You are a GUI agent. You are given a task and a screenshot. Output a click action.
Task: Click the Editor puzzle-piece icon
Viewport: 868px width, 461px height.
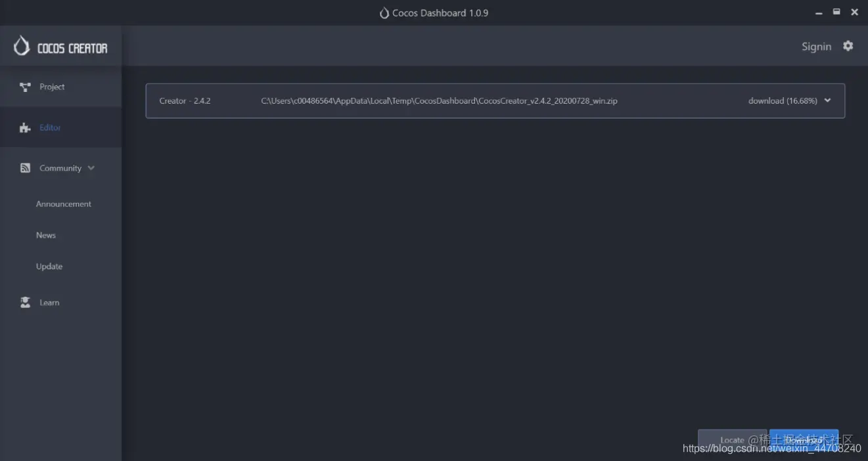click(x=25, y=128)
